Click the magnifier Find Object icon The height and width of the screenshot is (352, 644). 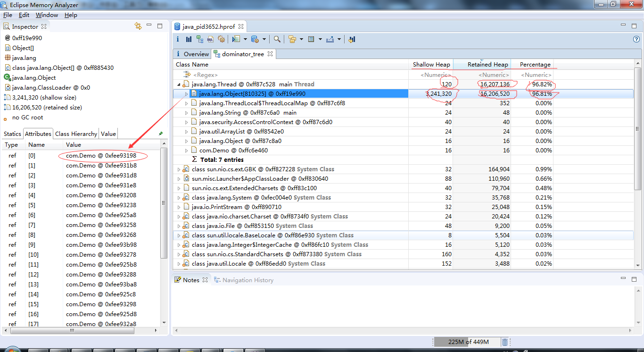[x=277, y=39]
